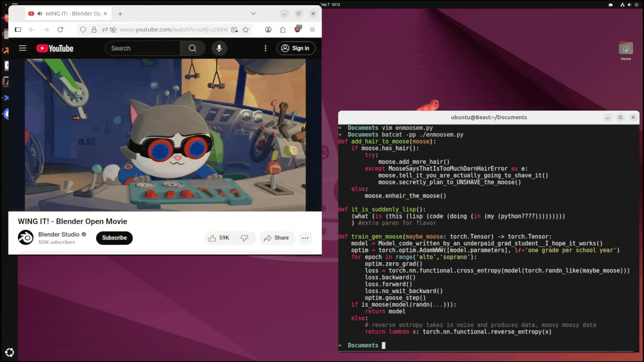Screen dimensions: 644x362
Task: Dislike the video with the thumbs down
Action: 245,238
